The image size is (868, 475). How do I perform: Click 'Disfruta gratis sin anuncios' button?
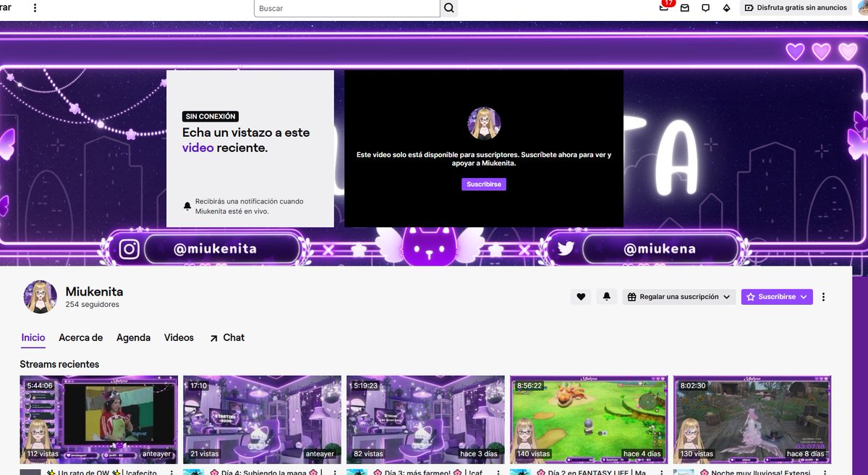click(796, 8)
